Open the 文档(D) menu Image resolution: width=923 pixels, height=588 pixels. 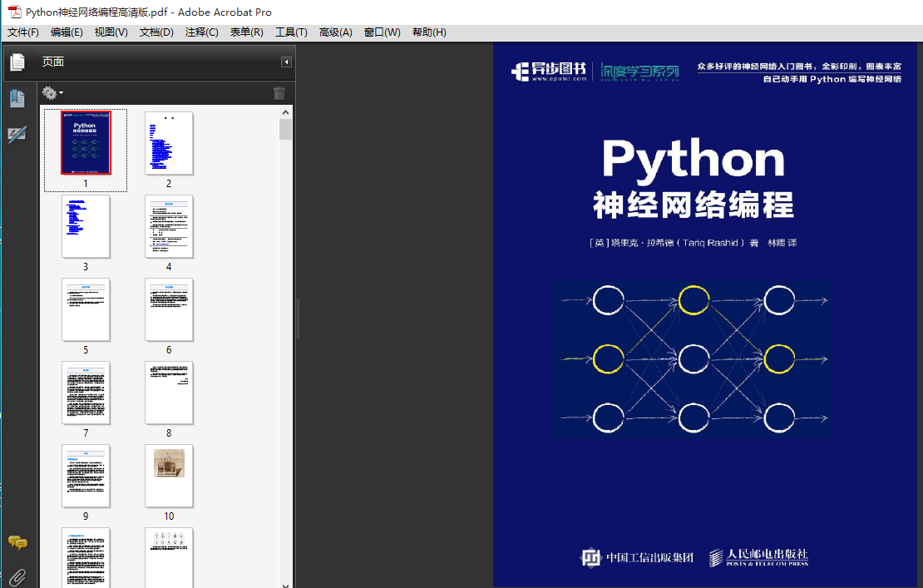point(156,32)
